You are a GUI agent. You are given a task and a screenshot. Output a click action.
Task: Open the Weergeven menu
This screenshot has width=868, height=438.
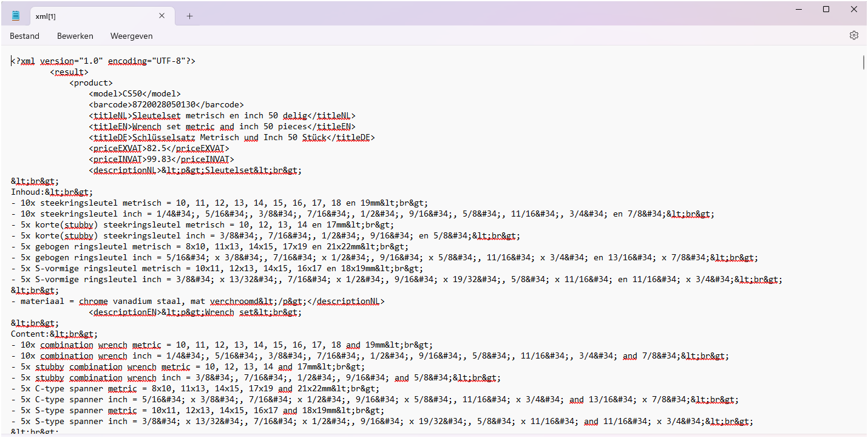tap(131, 36)
